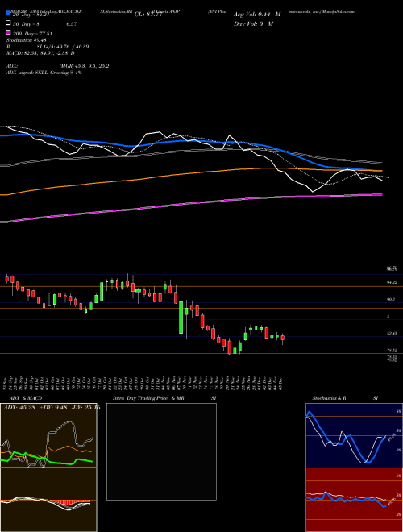Click the 78.52 price axis label
Image resolution: width=403 pixels, height=532 pixels.
(393, 350)
